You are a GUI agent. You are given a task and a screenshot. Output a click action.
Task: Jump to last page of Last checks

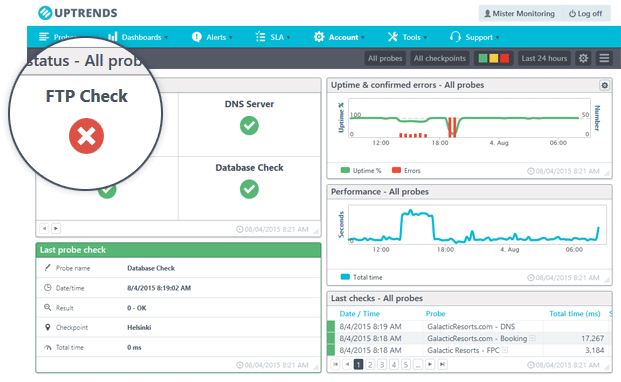(x=442, y=364)
